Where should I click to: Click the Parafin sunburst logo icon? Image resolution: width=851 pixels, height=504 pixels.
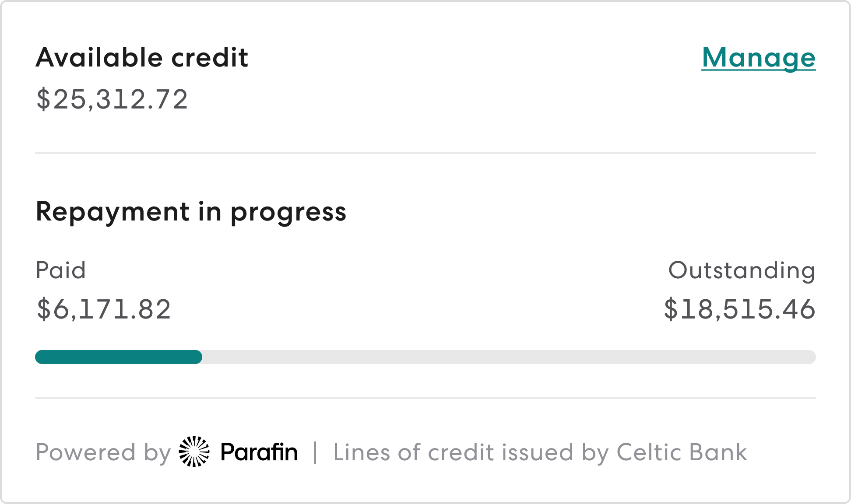coord(194,452)
